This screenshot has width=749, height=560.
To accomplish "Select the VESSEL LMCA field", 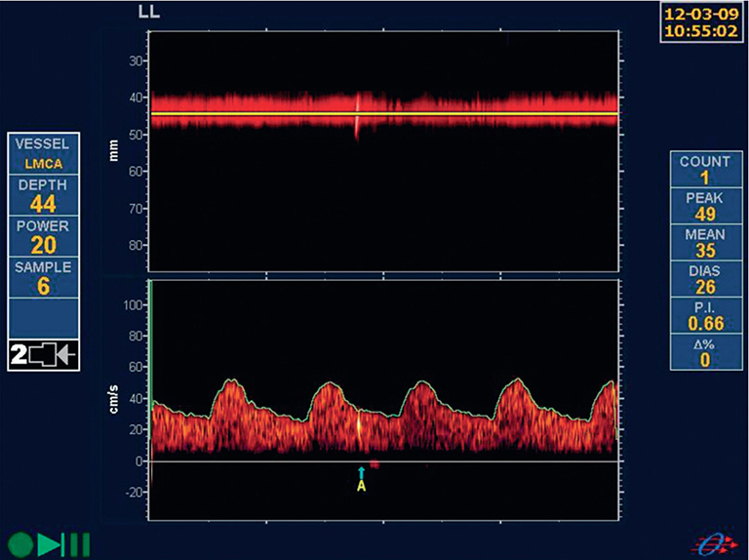I will pos(44,153).
